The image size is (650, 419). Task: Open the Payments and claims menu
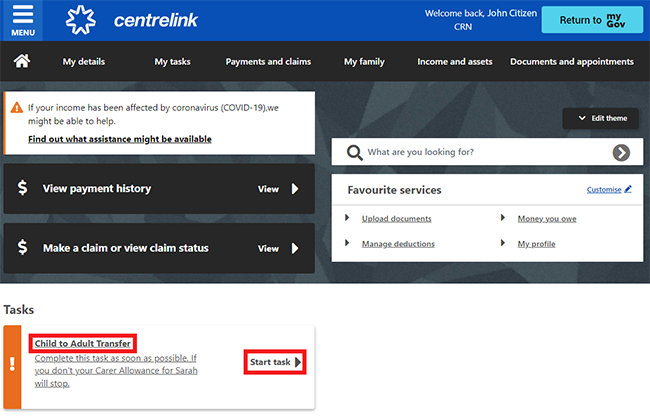click(268, 62)
